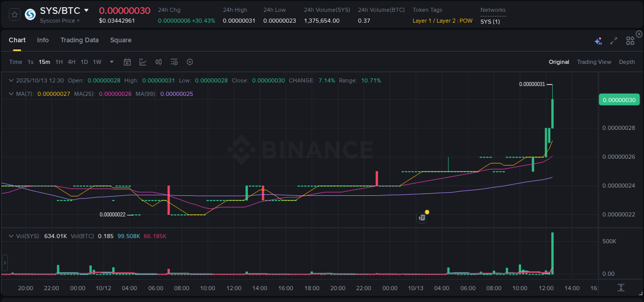Open the extra timeframe dropdown arrow
Viewport: 644px width, 302px height.
tap(111, 62)
